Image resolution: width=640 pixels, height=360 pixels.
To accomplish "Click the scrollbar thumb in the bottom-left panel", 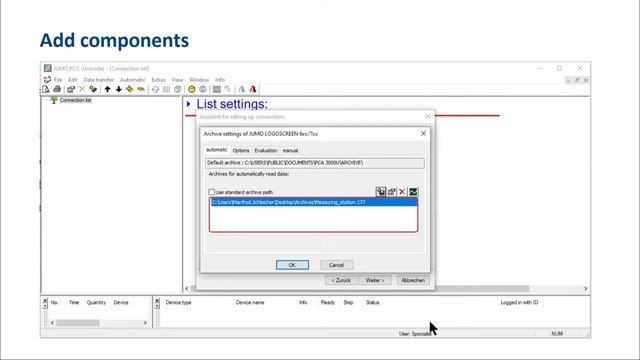I will pos(77,323).
